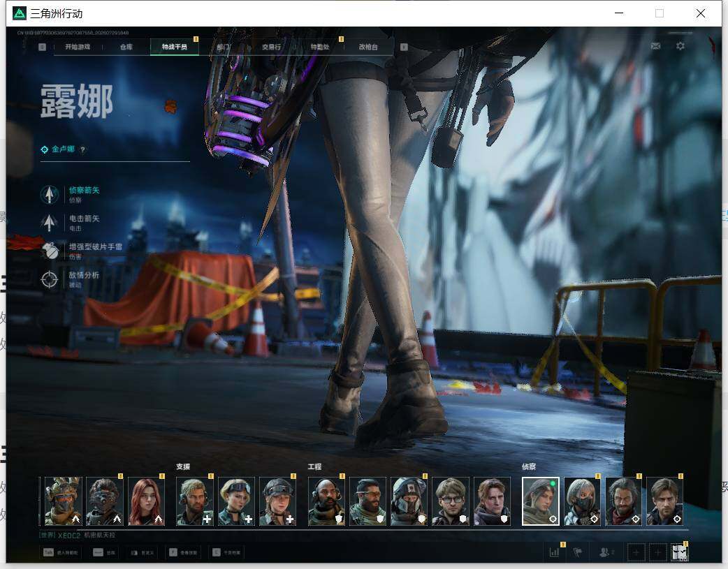Select the 特战干员 tab
Screen dimensions: 728x569
pyautogui.click(x=175, y=47)
